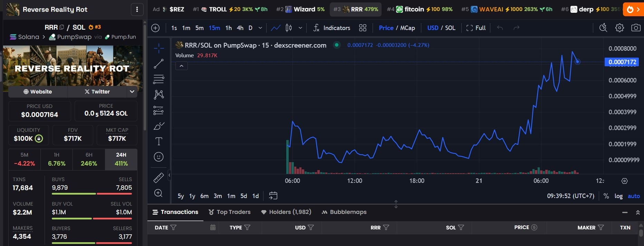
Task: Open chart settings gear icon
Action: [x=619, y=28]
